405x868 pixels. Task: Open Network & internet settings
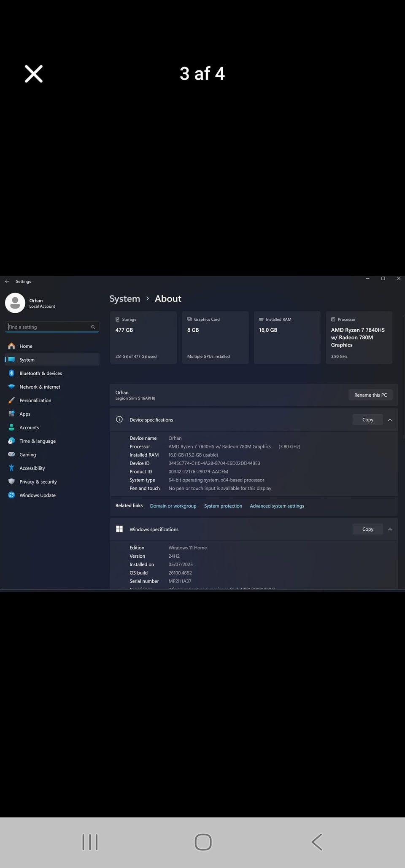click(40, 387)
